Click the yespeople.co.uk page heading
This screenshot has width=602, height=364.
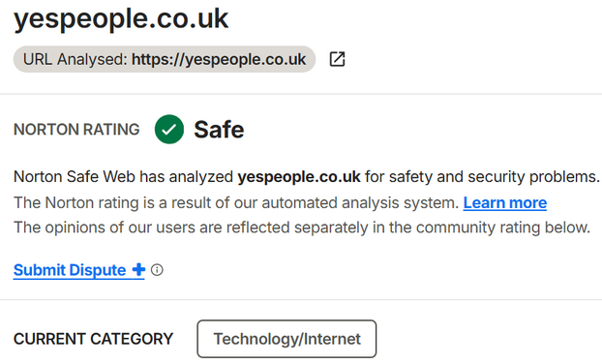pos(121,18)
